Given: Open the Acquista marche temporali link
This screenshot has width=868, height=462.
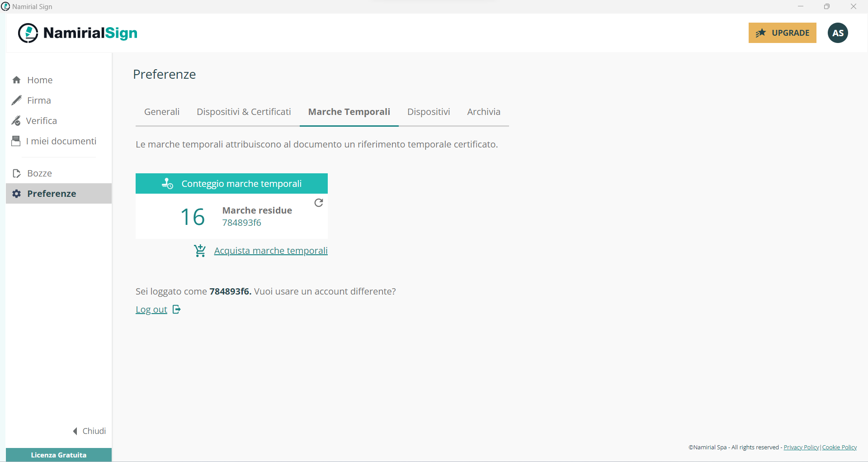Looking at the screenshot, I should 270,250.
